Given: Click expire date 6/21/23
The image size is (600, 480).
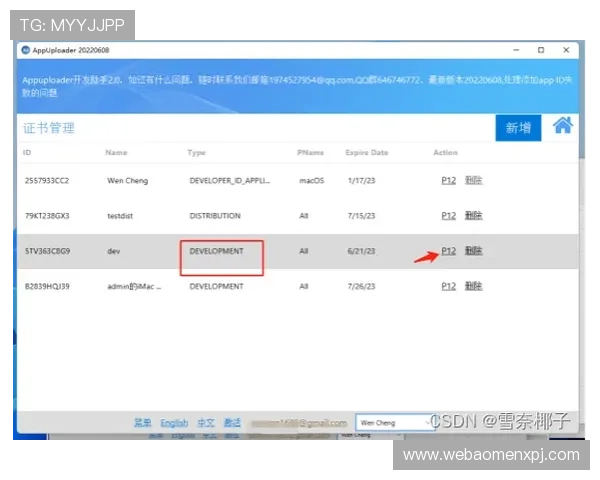Looking at the screenshot, I should pyautogui.click(x=361, y=251).
